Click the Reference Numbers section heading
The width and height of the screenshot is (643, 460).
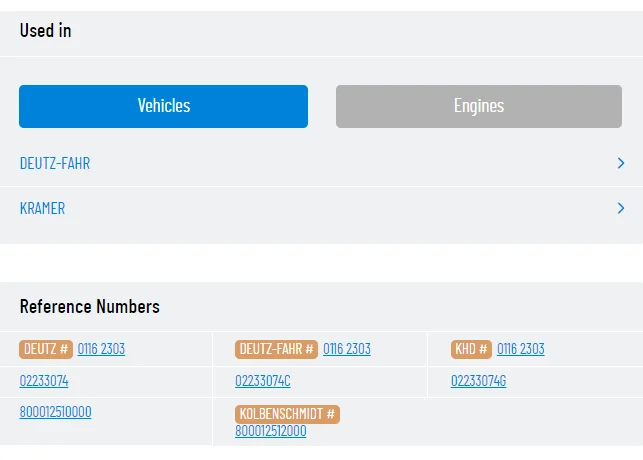tap(90, 306)
